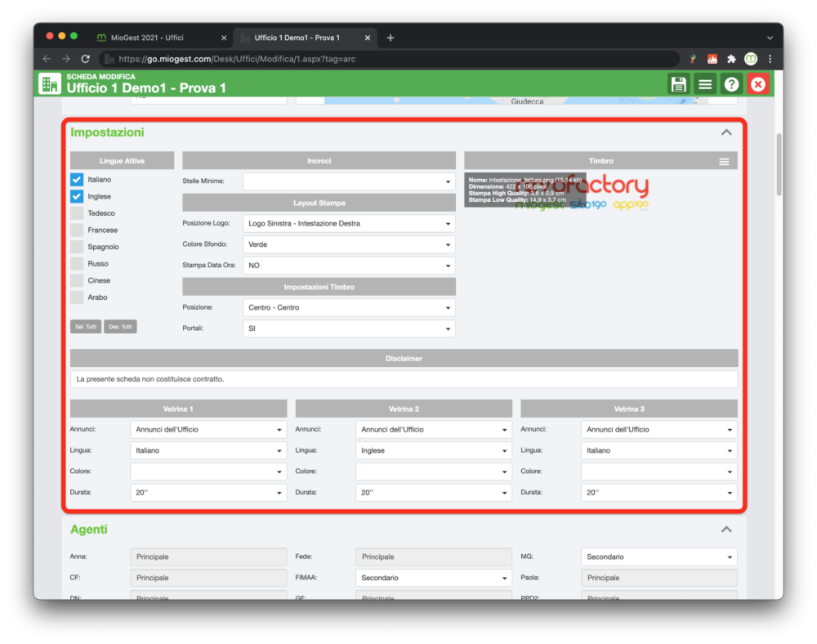
Task: Enable the Francese language checkbox
Action: tap(77, 230)
